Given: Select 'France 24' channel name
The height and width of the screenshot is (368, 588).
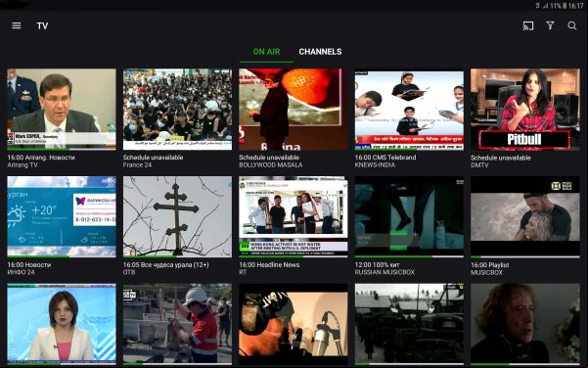Looking at the screenshot, I should pyautogui.click(x=137, y=165).
